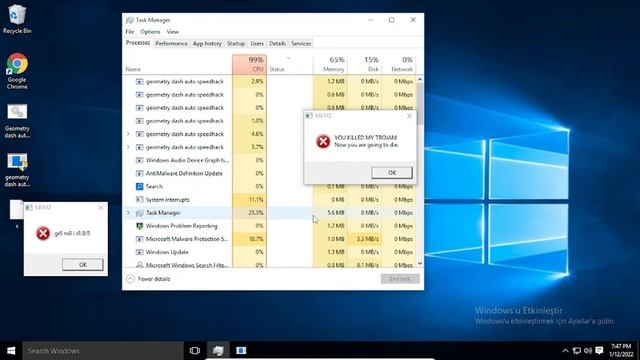Select the Task Manager process row icon
This screenshot has height=360, width=640.
140,213
